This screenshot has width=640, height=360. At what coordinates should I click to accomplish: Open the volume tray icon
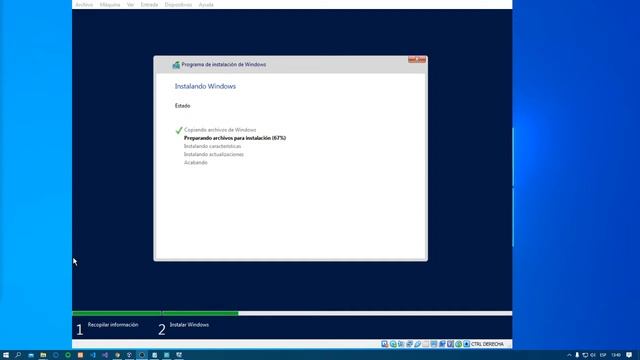click(x=593, y=355)
